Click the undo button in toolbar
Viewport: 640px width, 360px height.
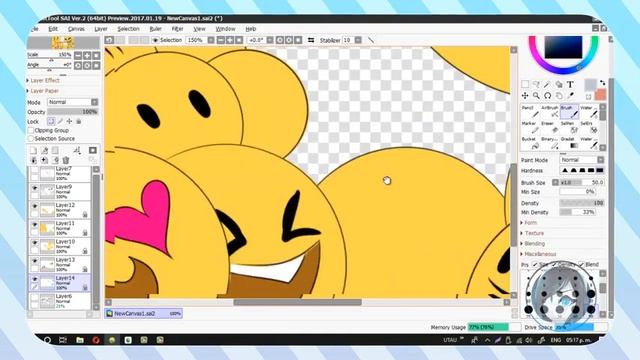[x=109, y=40]
